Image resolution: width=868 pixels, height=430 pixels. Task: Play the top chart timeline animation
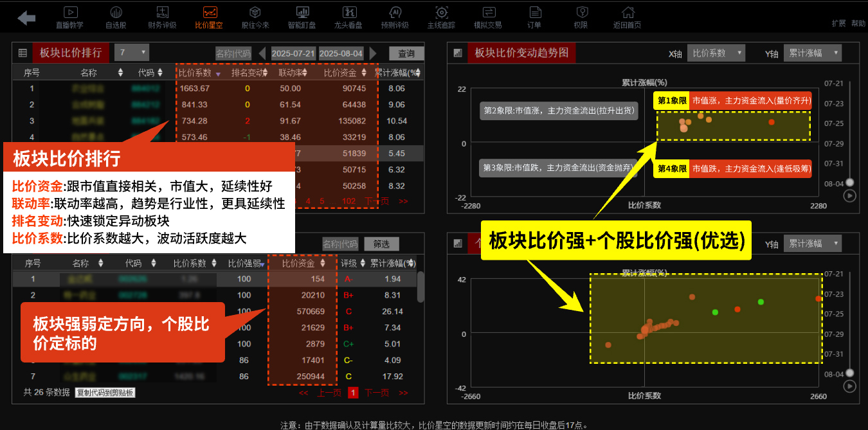(850, 196)
